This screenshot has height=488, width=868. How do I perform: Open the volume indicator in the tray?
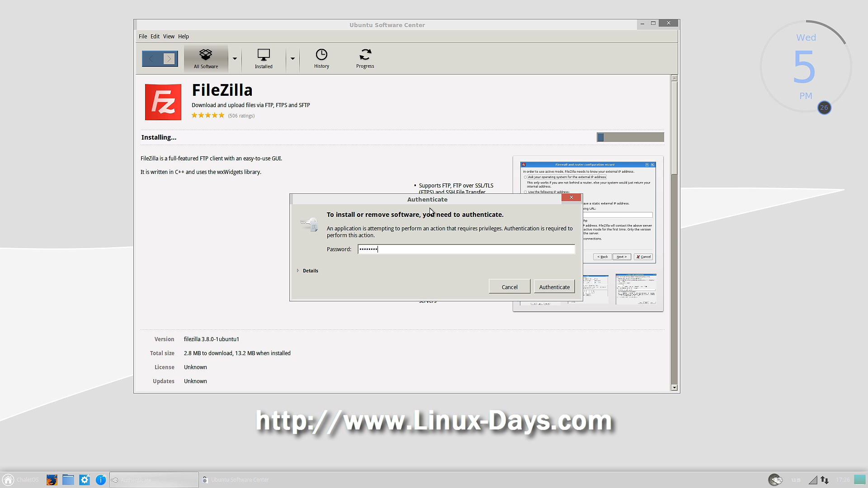(x=813, y=480)
